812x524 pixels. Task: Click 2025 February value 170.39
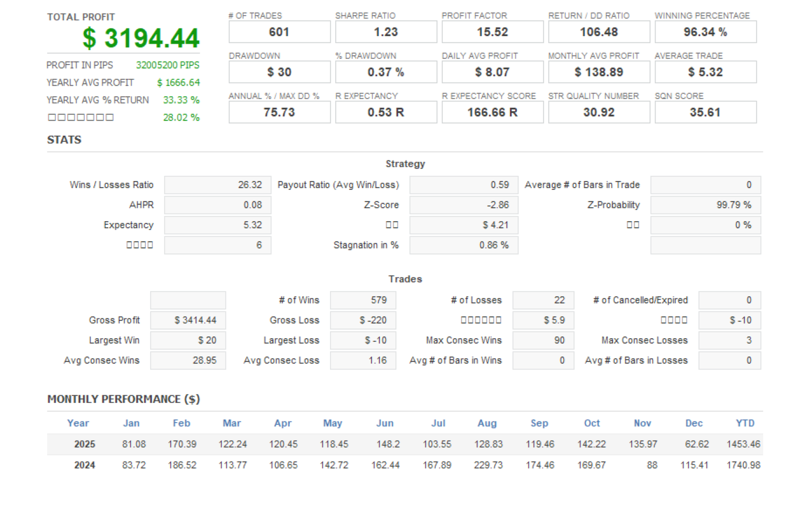182,444
